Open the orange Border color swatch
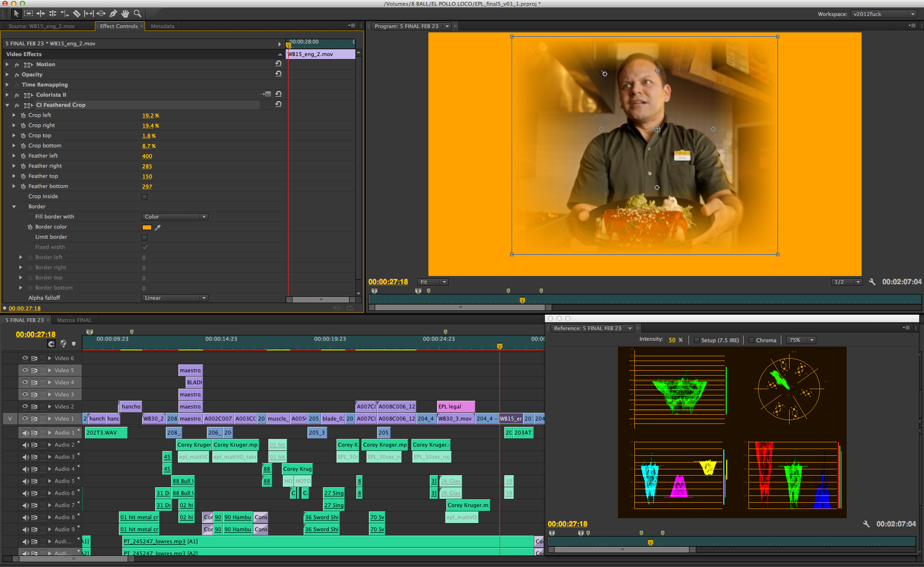 (147, 227)
